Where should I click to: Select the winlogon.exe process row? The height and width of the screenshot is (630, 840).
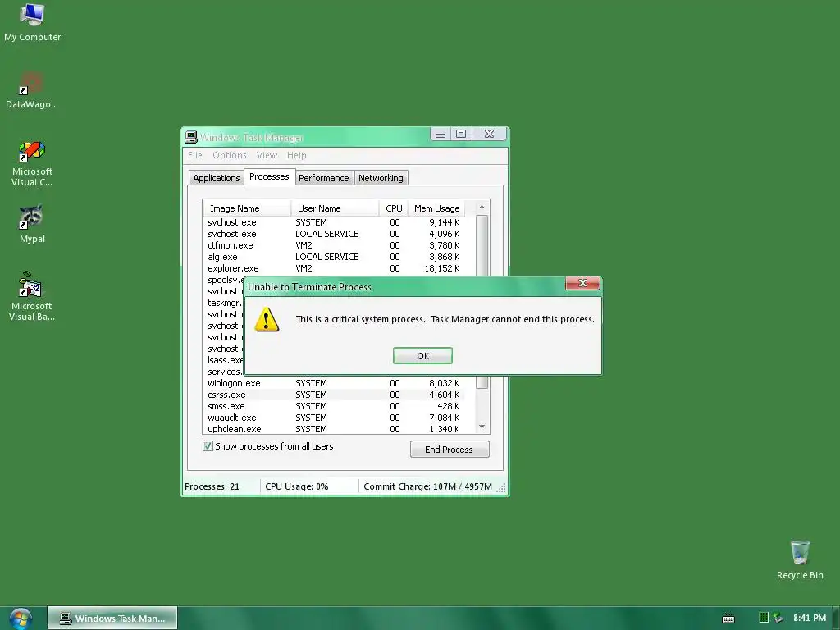334,383
